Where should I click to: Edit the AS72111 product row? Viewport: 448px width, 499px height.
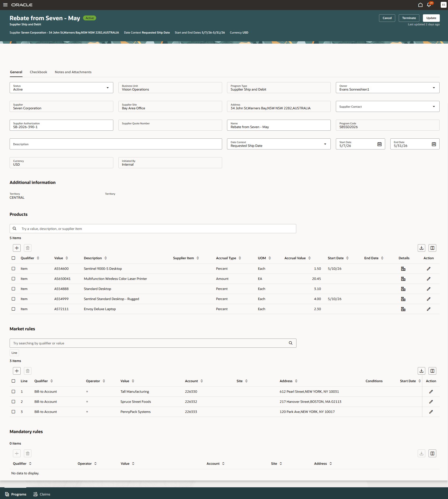coord(429,309)
